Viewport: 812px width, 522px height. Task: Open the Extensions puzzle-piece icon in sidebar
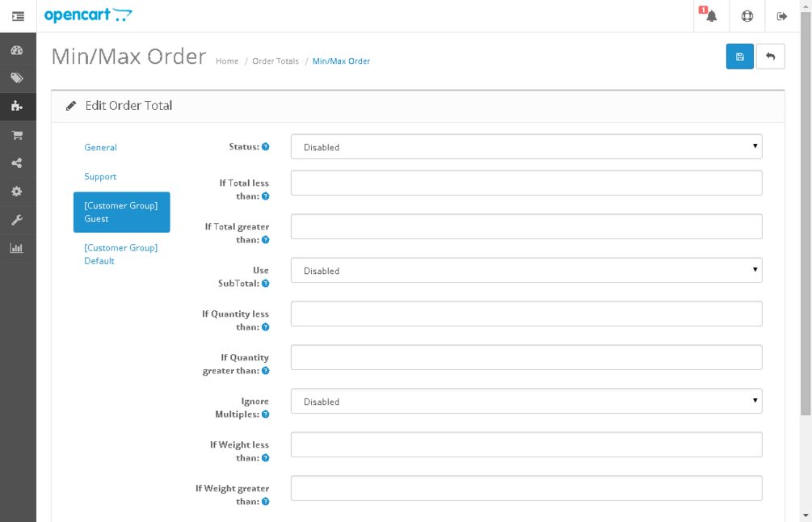[17, 106]
